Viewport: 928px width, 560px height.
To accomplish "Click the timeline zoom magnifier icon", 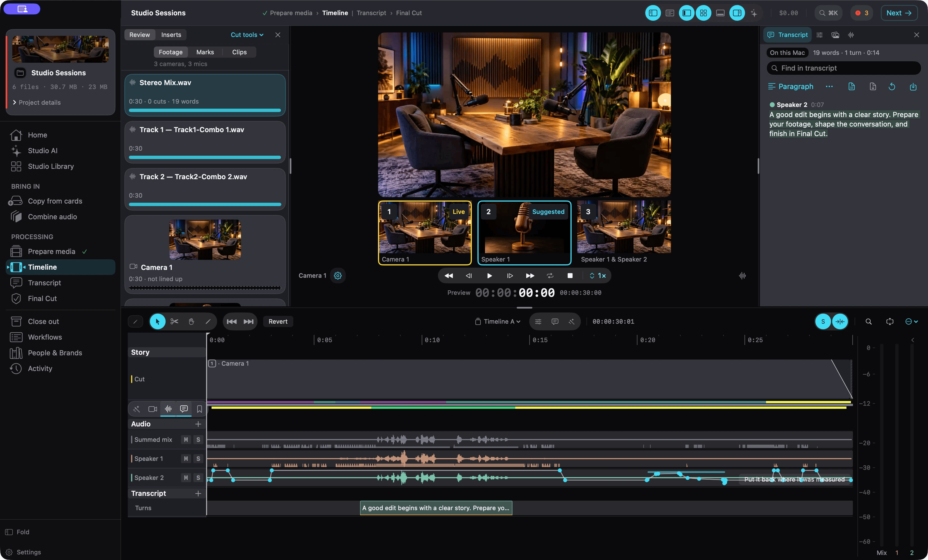I will click(869, 321).
